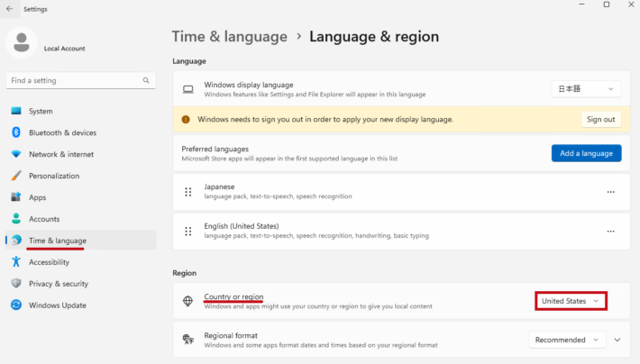The image size is (640, 364).
Task: Click the Time & language breadcrumb link
Action: 229,37
